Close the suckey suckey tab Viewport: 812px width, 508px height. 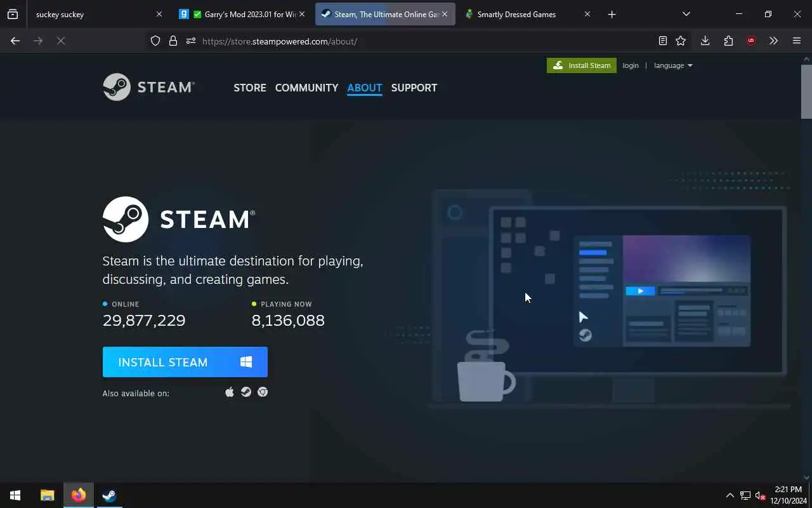tap(159, 14)
